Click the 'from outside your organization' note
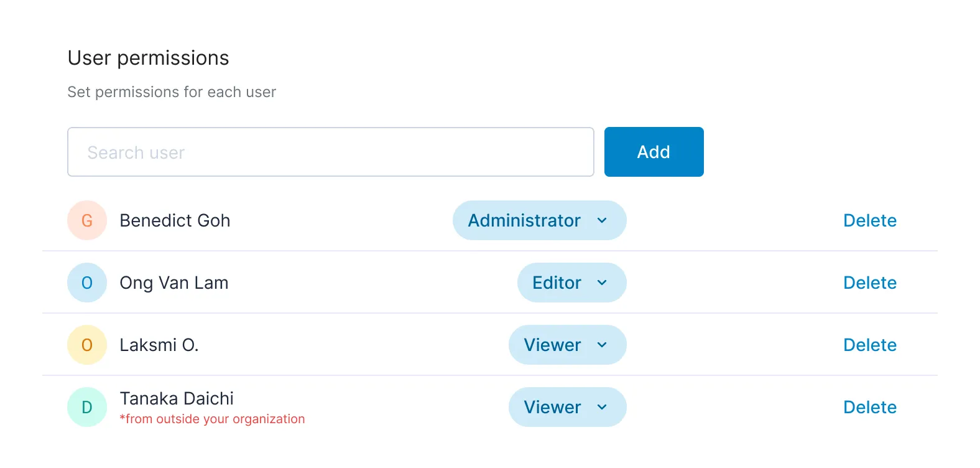This screenshot has width=980, height=468. [212, 419]
